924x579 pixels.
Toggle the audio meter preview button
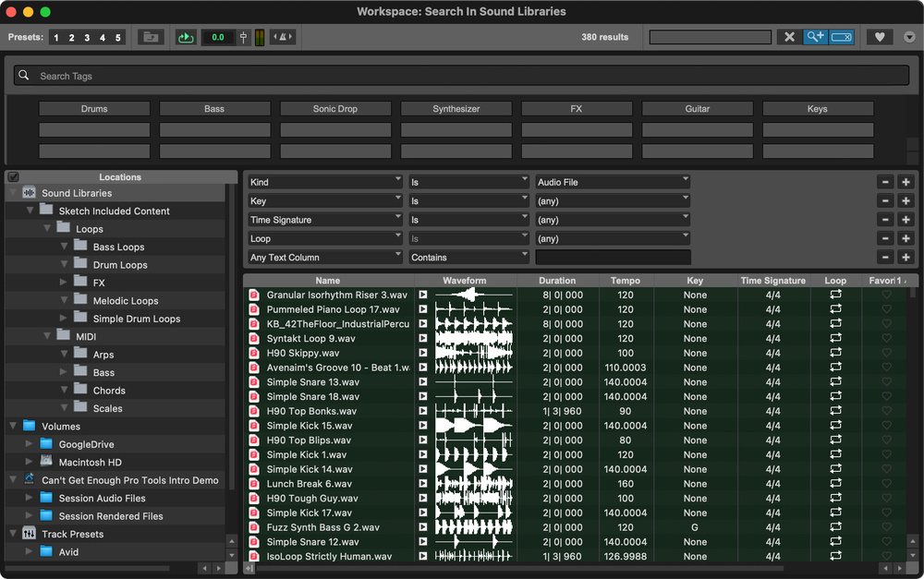point(259,37)
